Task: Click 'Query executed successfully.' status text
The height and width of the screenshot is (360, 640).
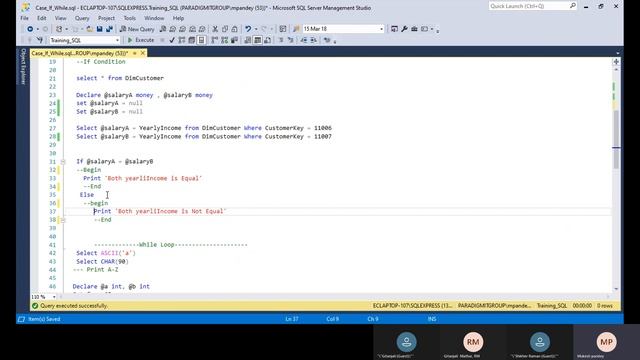Action: click(x=74, y=306)
